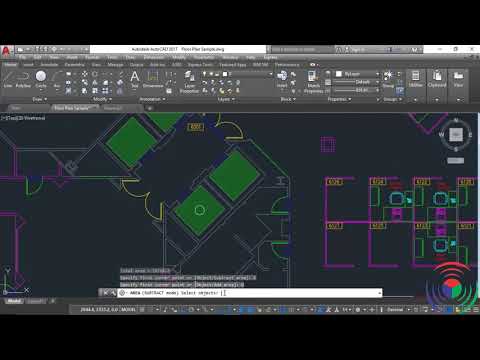Viewport: 480px width, 360px height.
Task: Select the Annotate ribbon tab
Action: (49, 65)
